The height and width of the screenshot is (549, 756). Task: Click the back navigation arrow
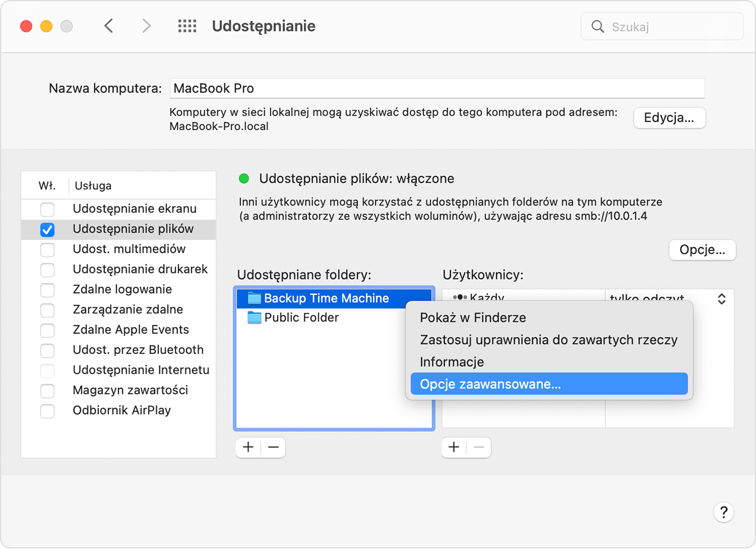pyautogui.click(x=109, y=25)
